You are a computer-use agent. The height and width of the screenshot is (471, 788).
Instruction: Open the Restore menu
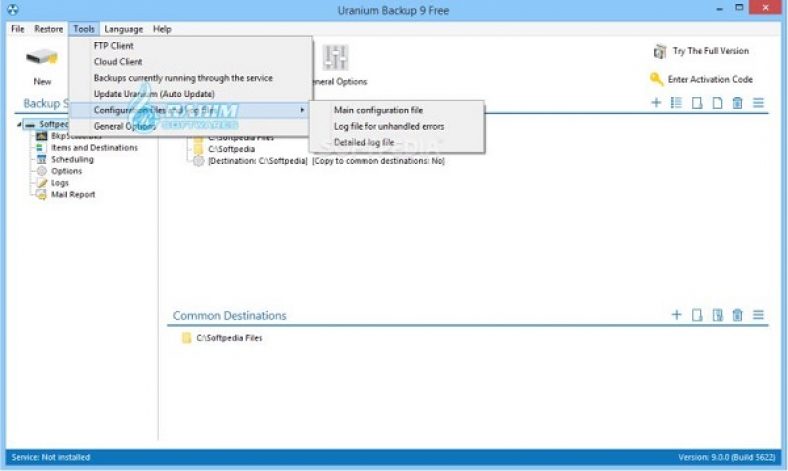[x=49, y=29]
